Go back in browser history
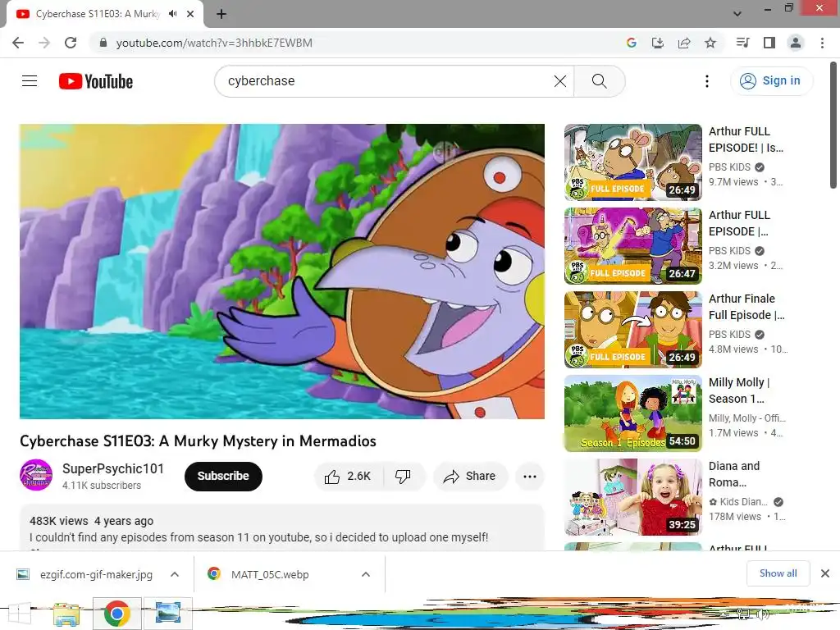This screenshot has width=840, height=630. (18, 43)
